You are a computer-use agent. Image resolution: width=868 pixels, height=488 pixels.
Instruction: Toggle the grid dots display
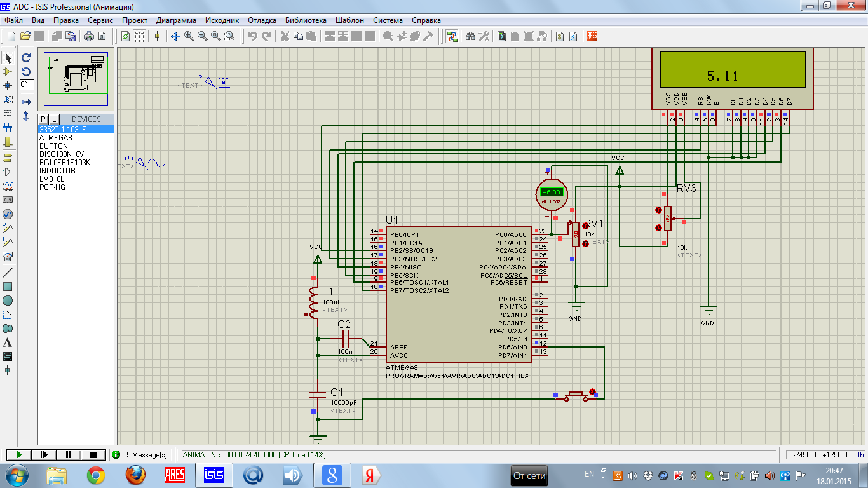click(139, 36)
